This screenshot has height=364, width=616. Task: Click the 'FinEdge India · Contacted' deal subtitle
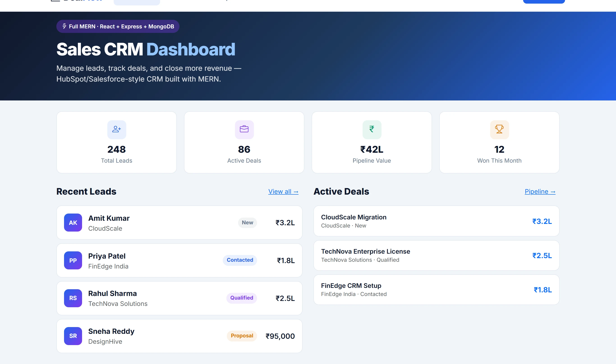(x=354, y=294)
